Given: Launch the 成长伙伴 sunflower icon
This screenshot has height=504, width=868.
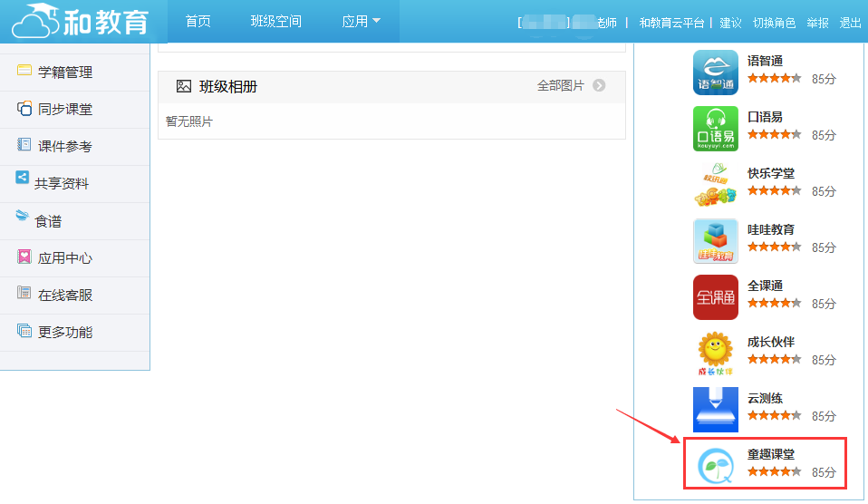Looking at the screenshot, I should click(x=715, y=354).
